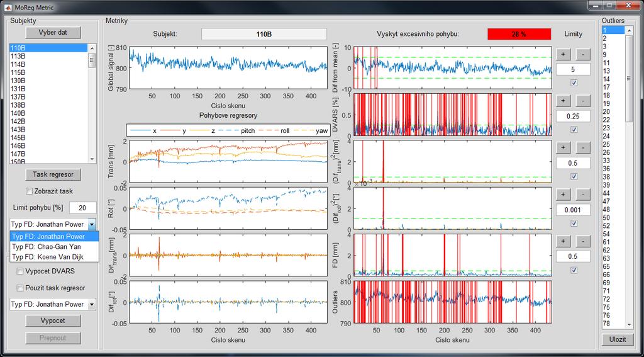Select subject 143B in the list
Screen dimensions: 644x357
point(49,130)
